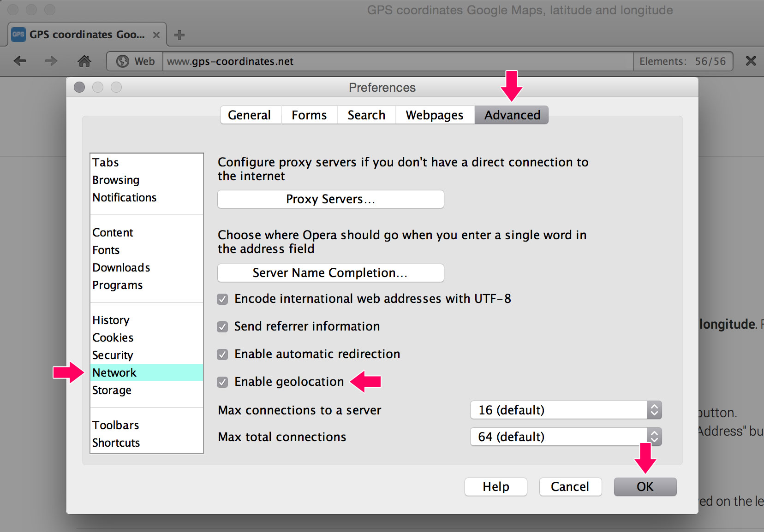Viewport: 764px width, 532px height.
Task: Open Max total connections dropdown
Action: (x=566, y=437)
